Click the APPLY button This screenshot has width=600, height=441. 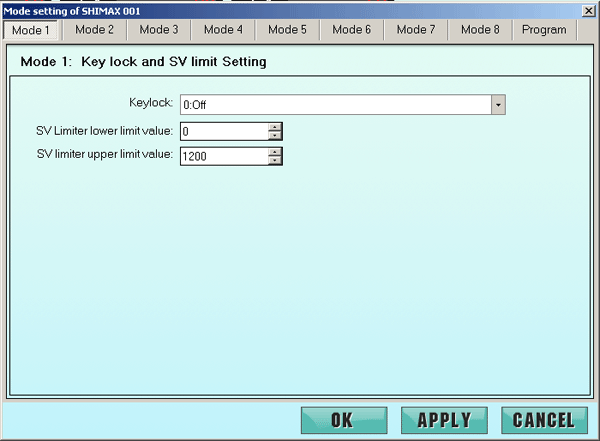pyautogui.click(x=443, y=420)
